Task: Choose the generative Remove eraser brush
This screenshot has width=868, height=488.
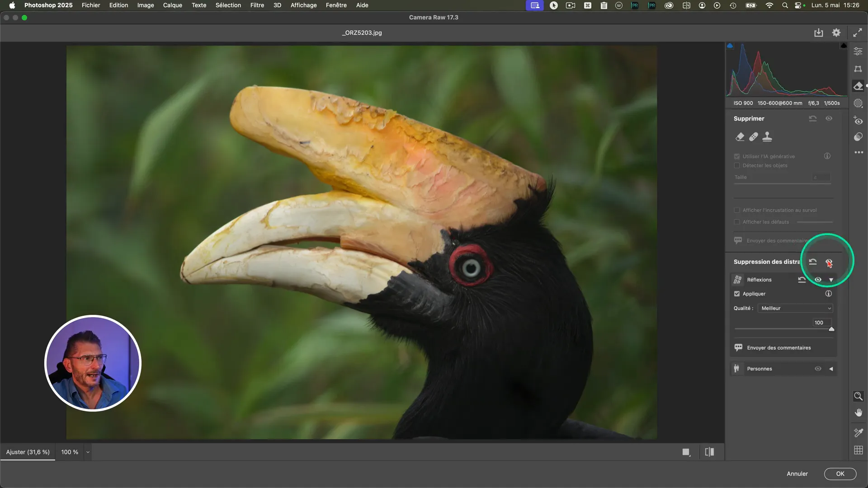Action: coord(740,136)
